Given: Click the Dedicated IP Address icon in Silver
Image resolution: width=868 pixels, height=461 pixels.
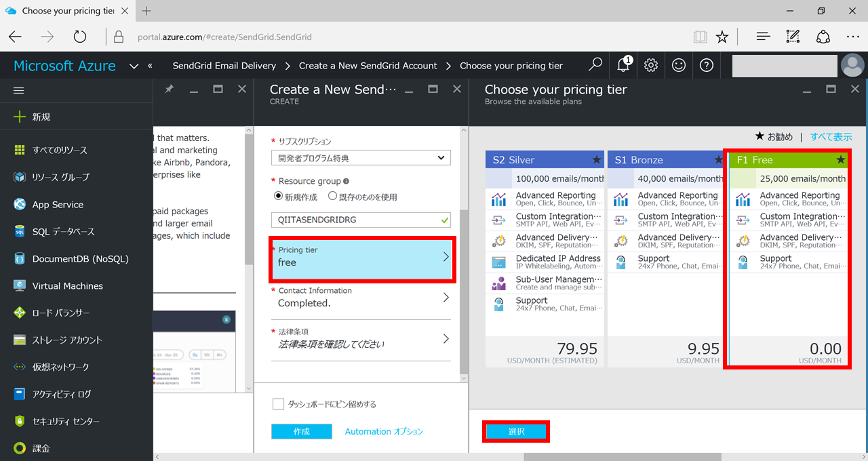Looking at the screenshot, I should (500, 262).
